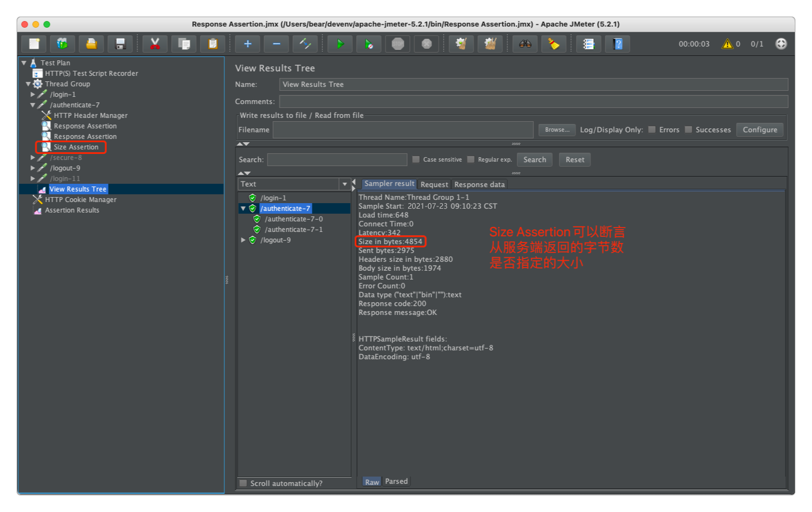
Task: Click the remote engine globe icon at top right
Action: pyautogui.click(x=781, y=44)
